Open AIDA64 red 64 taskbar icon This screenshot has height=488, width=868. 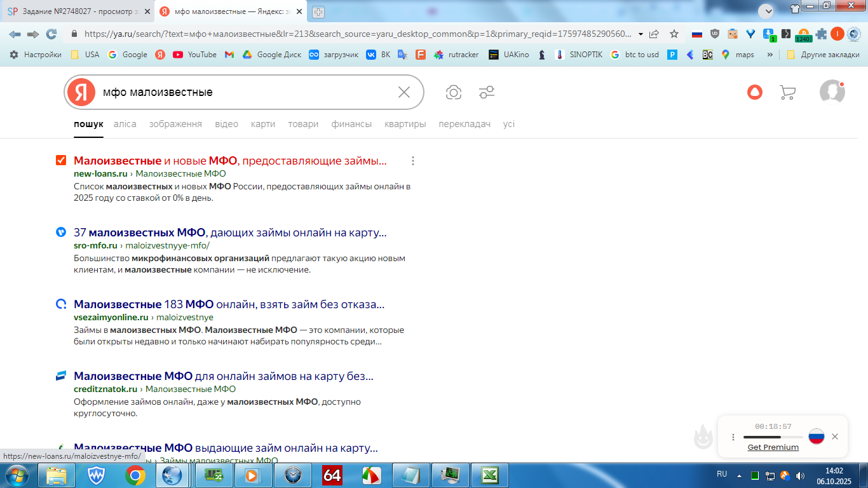[x=332, y=475]
